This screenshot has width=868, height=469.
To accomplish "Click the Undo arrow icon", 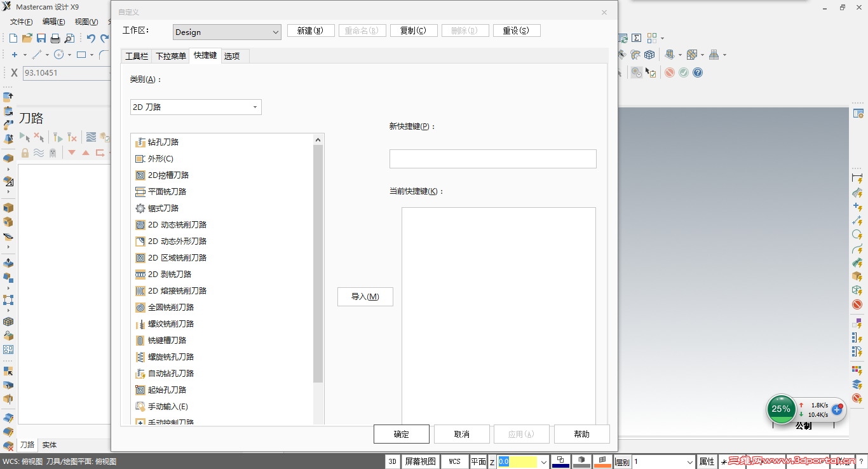I will (x=91, y=38).
